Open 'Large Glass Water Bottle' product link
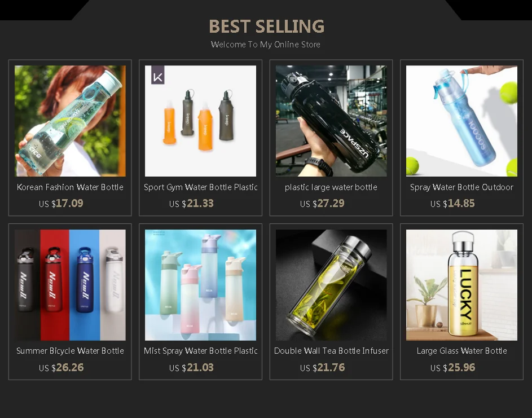532x418 pixels. 462,351
